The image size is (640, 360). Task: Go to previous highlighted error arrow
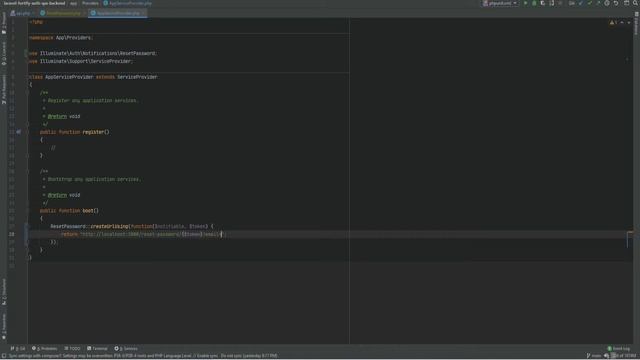tap(622, 22)
